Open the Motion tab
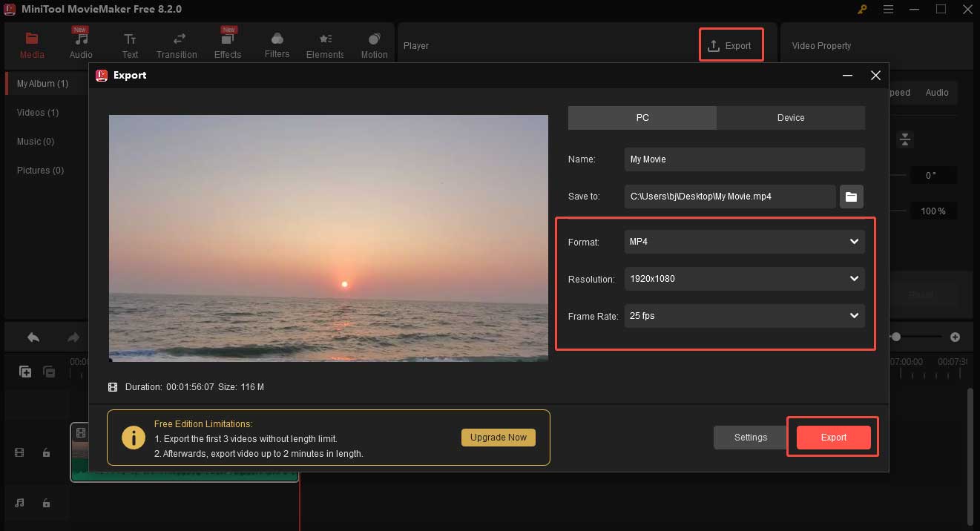980x531 pixels. [374, 45]
